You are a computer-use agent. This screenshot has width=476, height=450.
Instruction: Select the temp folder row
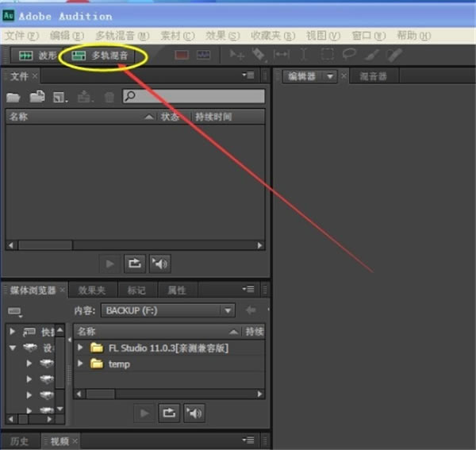(170, 363)
